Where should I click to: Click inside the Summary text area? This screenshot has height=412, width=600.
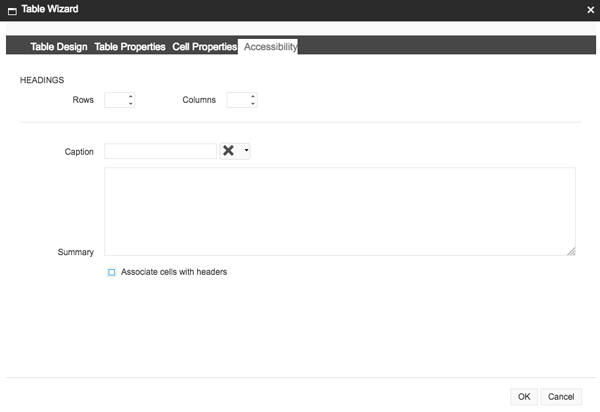coord(339,211)
